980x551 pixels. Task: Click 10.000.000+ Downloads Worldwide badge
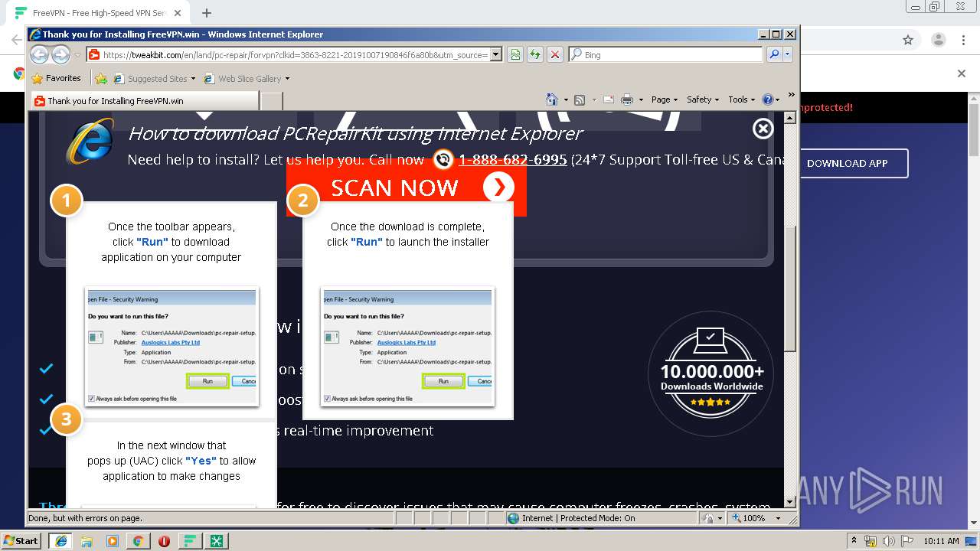click(711, 375)
